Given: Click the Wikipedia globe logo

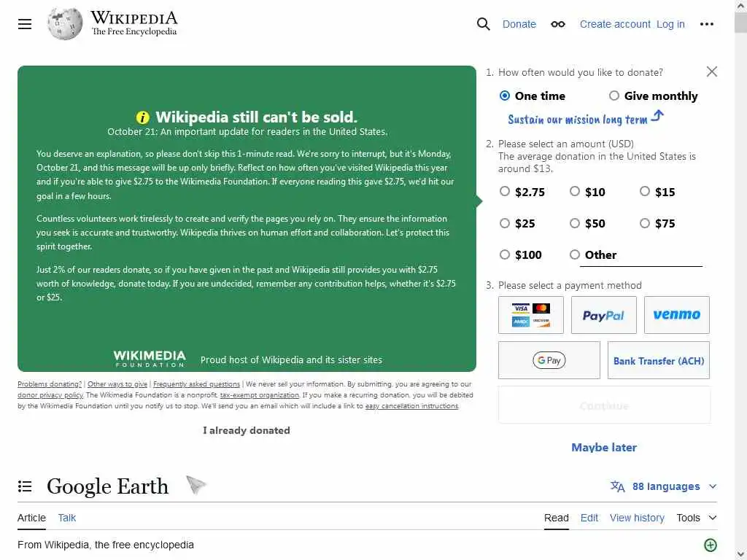Looking at the screenshot, I should (x=65, y=24).
